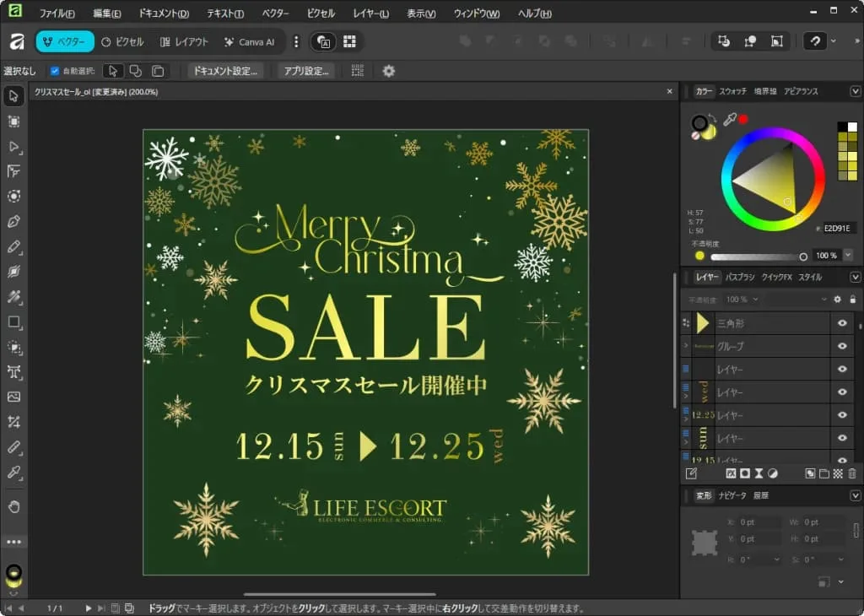Expand the グループ layer

[x=685, y=346]
